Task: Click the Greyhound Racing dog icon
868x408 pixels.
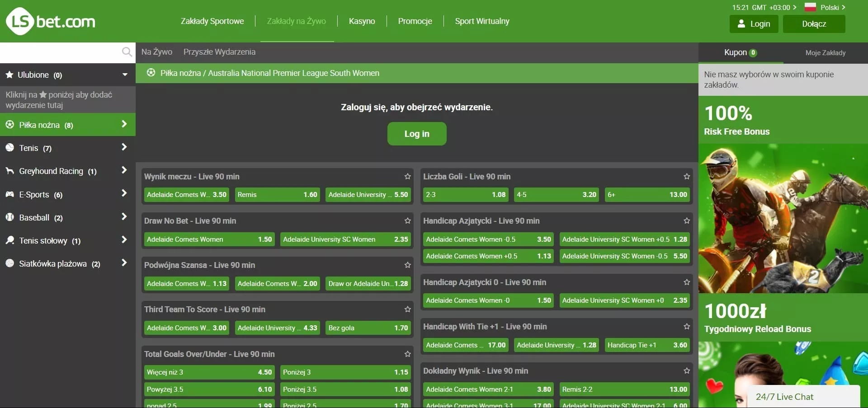Action: pyautogui.click(x=9, y=171)
